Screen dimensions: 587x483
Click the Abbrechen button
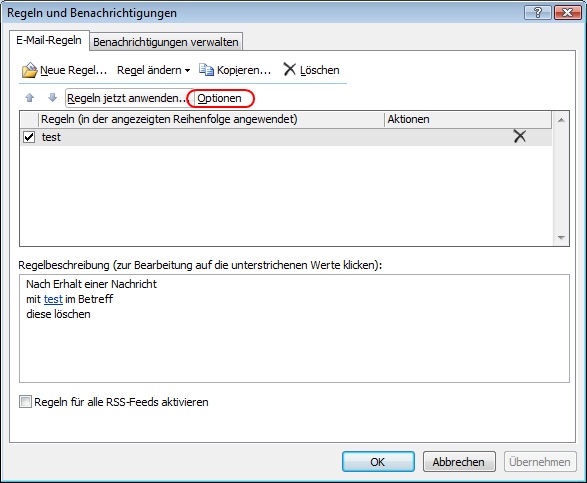pyautogui.click(x=459, y=462)
